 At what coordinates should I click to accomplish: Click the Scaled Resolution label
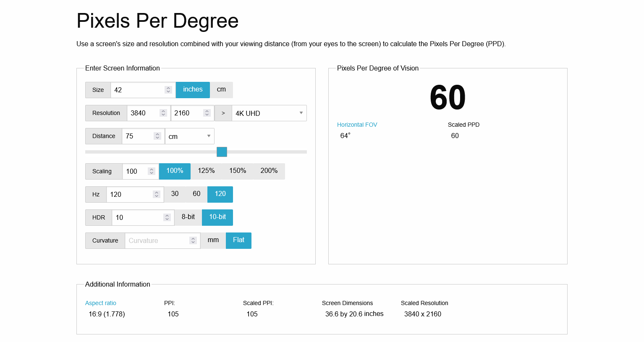(x=424, y=303)
